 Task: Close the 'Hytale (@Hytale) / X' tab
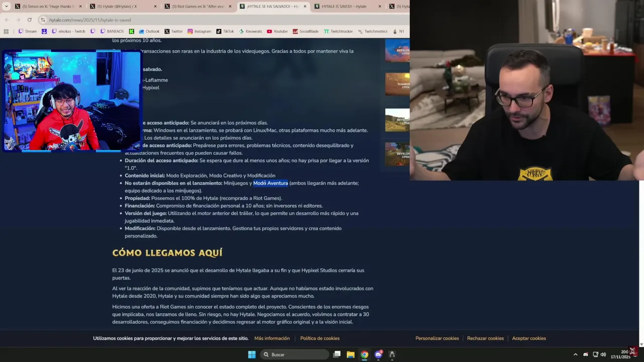click(154, 7)
